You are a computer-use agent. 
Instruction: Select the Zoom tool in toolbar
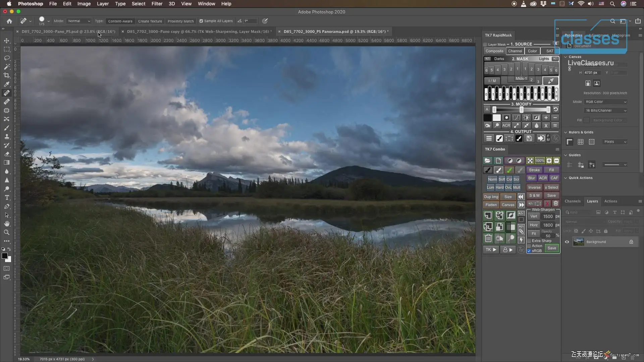pyautogui.click(x=7, y=232)
